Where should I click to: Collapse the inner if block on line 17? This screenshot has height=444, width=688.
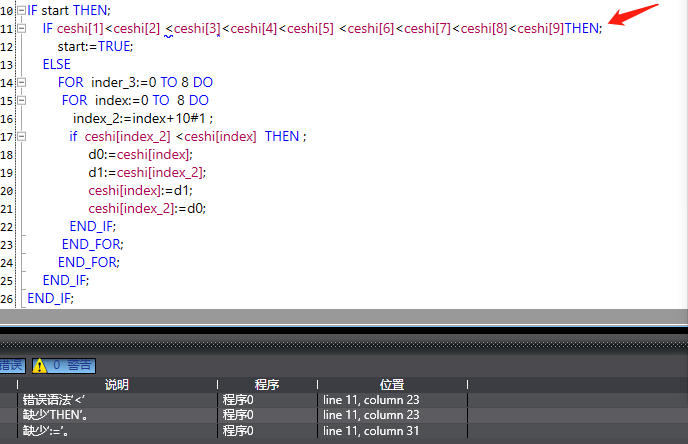[x=21, y=136]
